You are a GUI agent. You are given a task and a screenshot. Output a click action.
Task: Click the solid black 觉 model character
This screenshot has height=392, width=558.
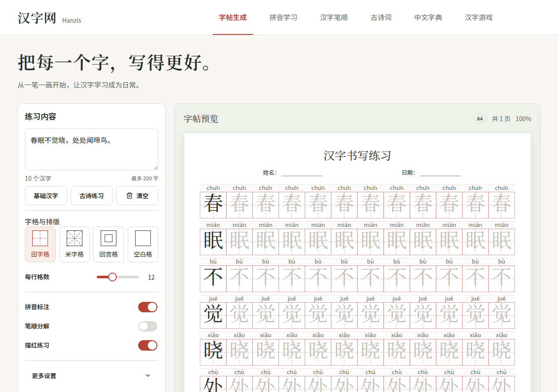pos(213,314)
